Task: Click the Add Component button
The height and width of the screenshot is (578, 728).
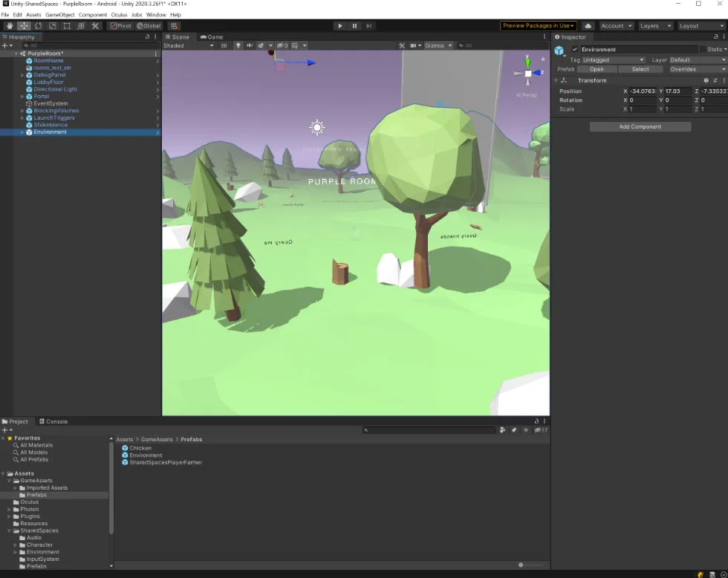Action: pos(640,127)
